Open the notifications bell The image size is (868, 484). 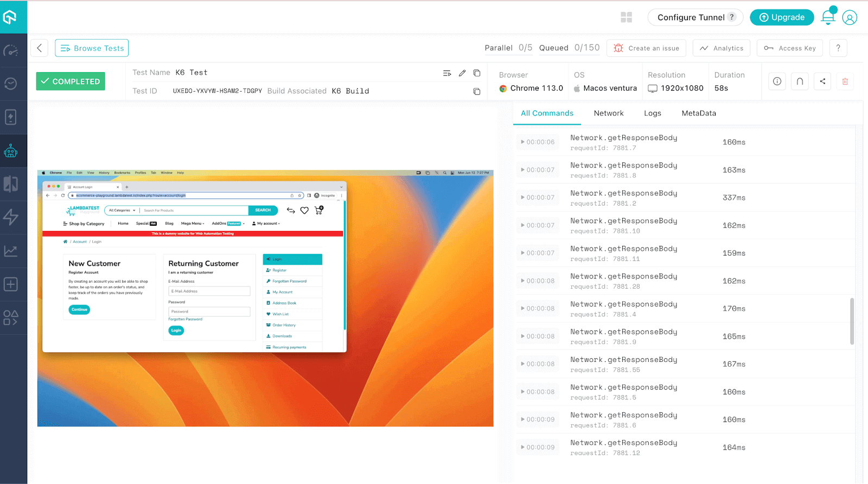(x=828, y=17)
